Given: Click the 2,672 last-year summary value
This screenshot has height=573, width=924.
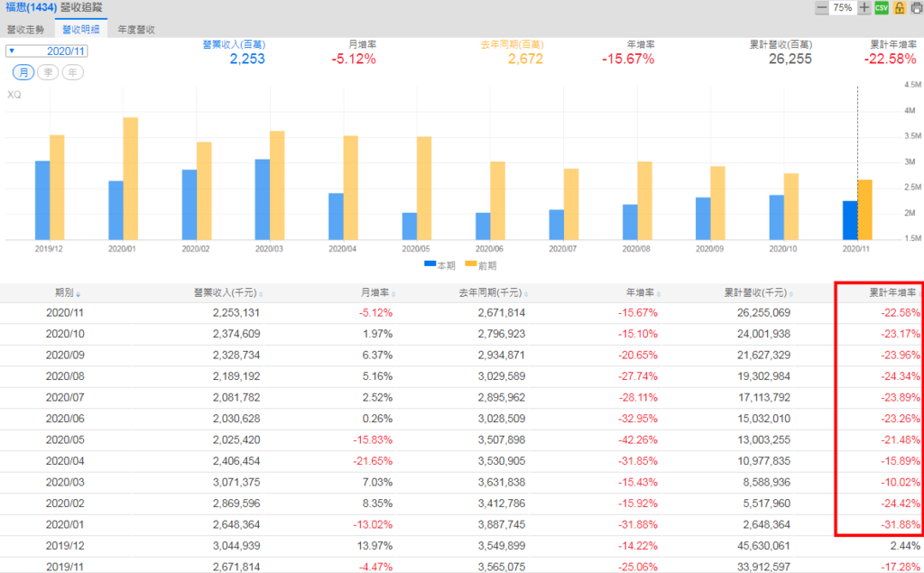Looking at the screenshot, I should [x=526, y=59].
